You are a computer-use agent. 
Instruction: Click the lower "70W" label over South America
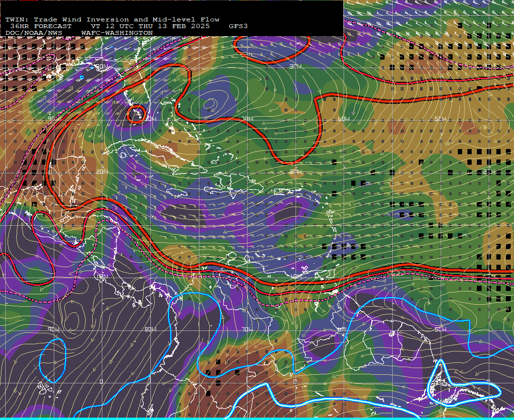tap(247, 329)
